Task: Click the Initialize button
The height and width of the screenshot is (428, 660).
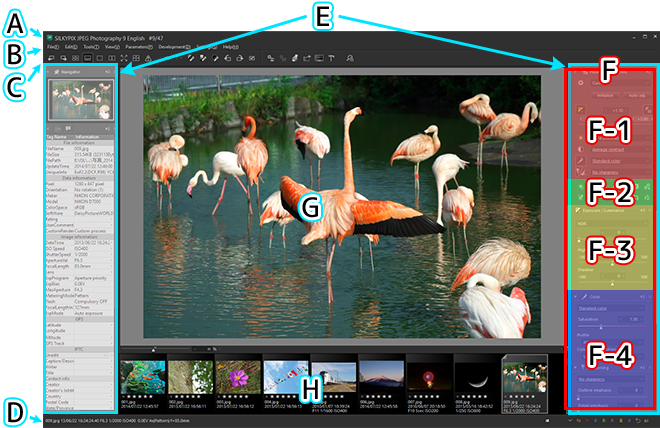Action: coord(605,95)
